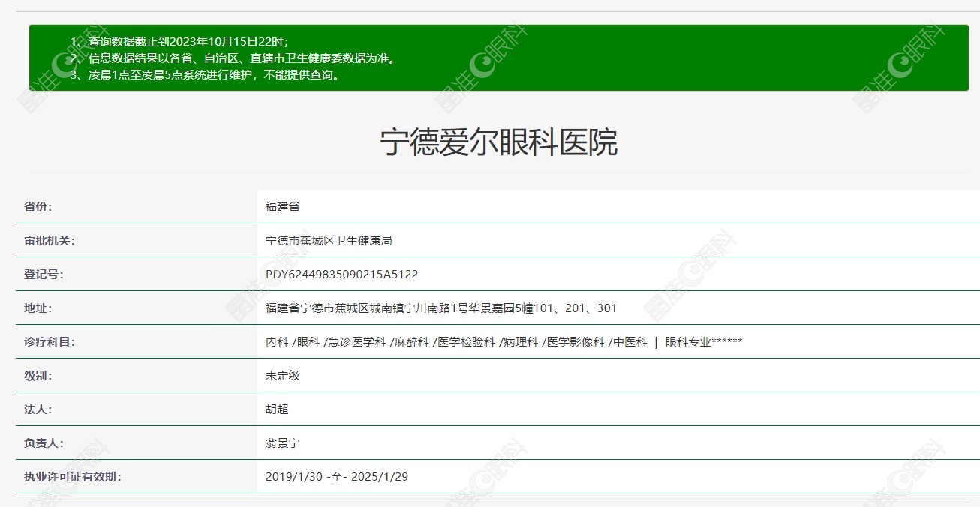Click the validity dates 2019/1/30 -至- 2025/1/29

(x=337, y=477)
